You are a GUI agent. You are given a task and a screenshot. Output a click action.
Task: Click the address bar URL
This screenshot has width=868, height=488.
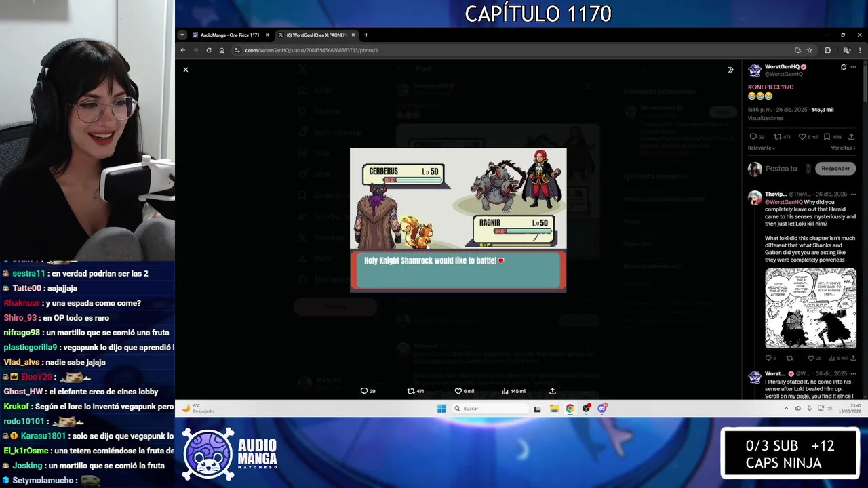(311, 50)
